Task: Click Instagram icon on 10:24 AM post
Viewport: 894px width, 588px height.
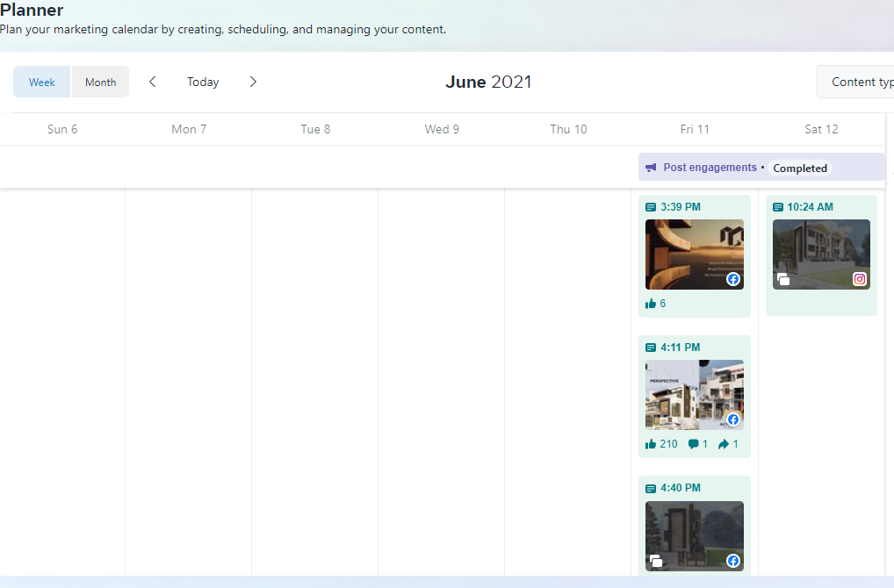Action: pyautogui.click(x=860, y=279)
